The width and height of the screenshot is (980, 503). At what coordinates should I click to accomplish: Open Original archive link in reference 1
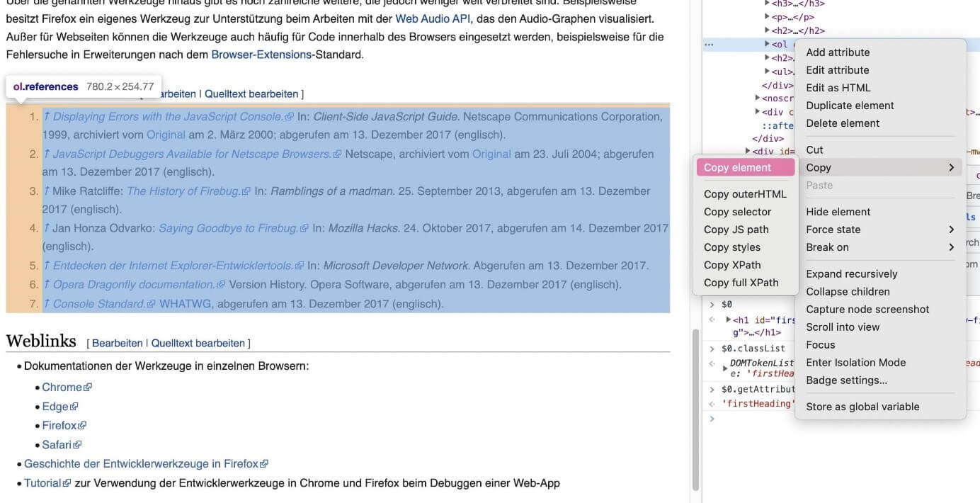click(166, 135)
